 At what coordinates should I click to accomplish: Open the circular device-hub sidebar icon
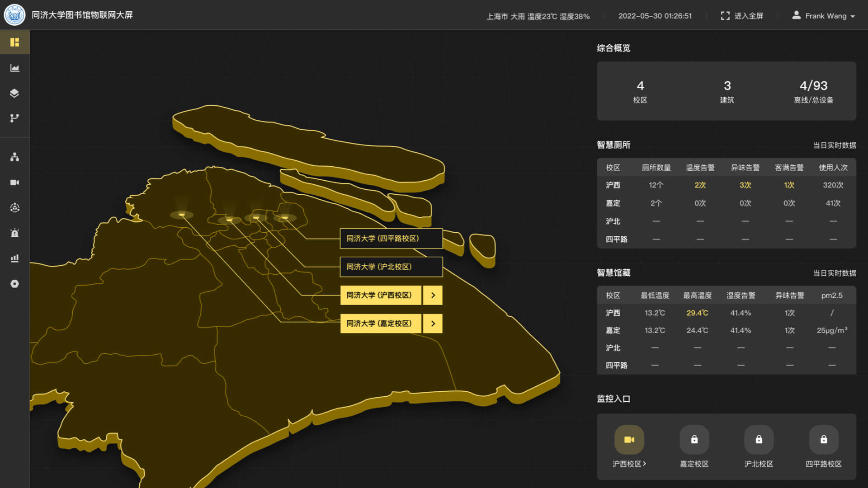(x=14, y=208)
